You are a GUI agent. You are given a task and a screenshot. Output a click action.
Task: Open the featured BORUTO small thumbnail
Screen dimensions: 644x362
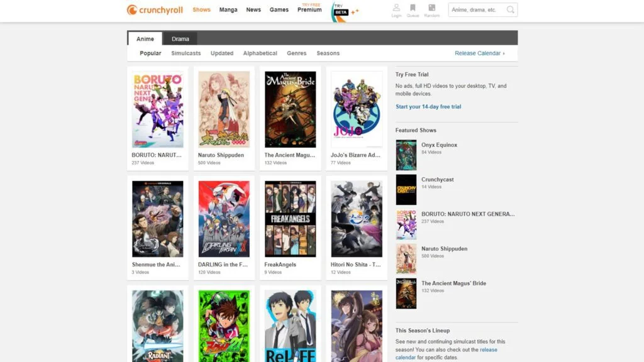click(x=406, y=224)
